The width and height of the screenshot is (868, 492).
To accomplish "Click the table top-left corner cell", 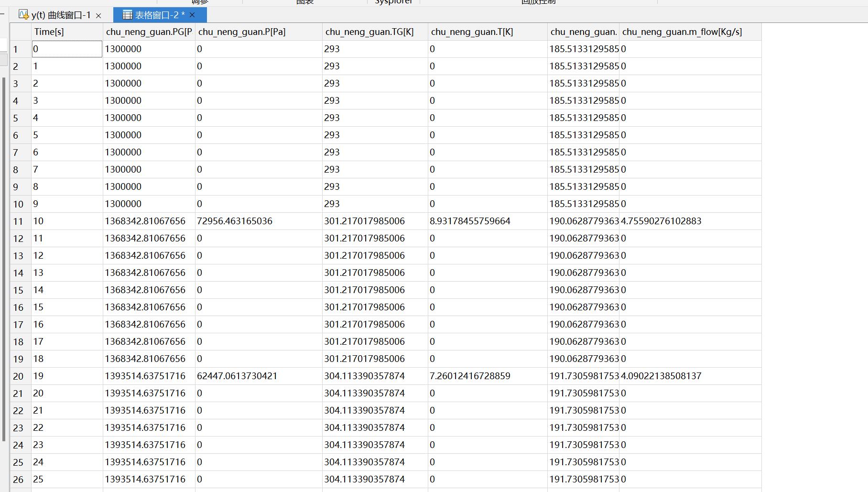I will [21, 32].
